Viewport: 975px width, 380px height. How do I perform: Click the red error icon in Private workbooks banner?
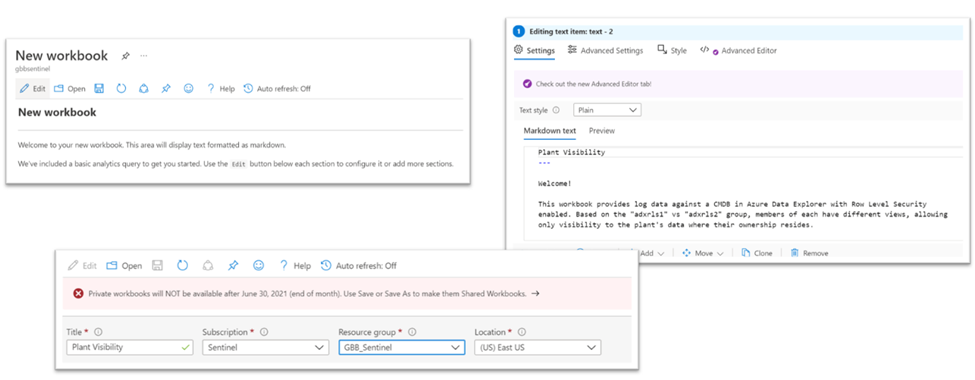[x=78, y=293]
